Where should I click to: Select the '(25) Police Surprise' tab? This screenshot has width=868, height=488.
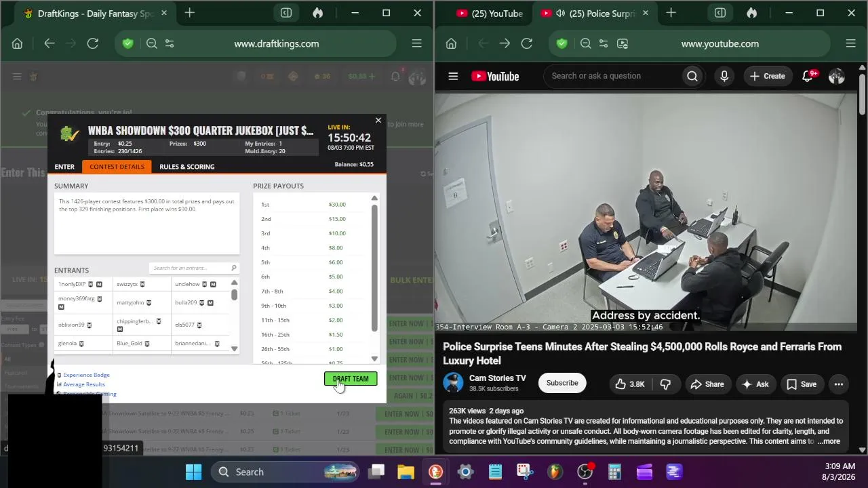point(594,14)
